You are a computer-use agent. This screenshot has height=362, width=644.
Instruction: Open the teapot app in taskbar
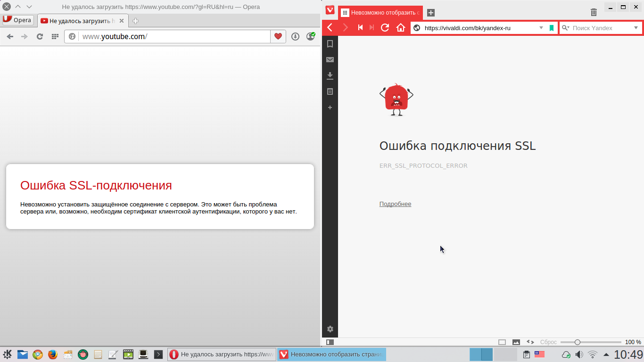83,354
